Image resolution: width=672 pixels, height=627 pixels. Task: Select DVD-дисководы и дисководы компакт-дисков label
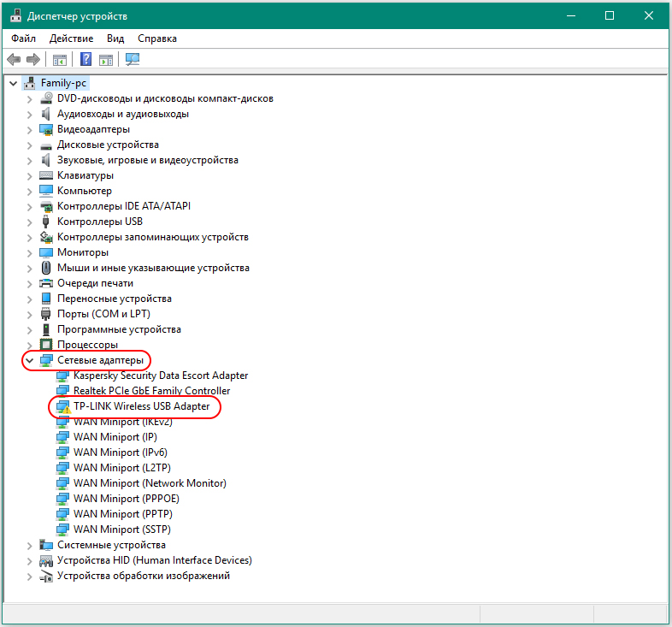[x=165, y=98]
